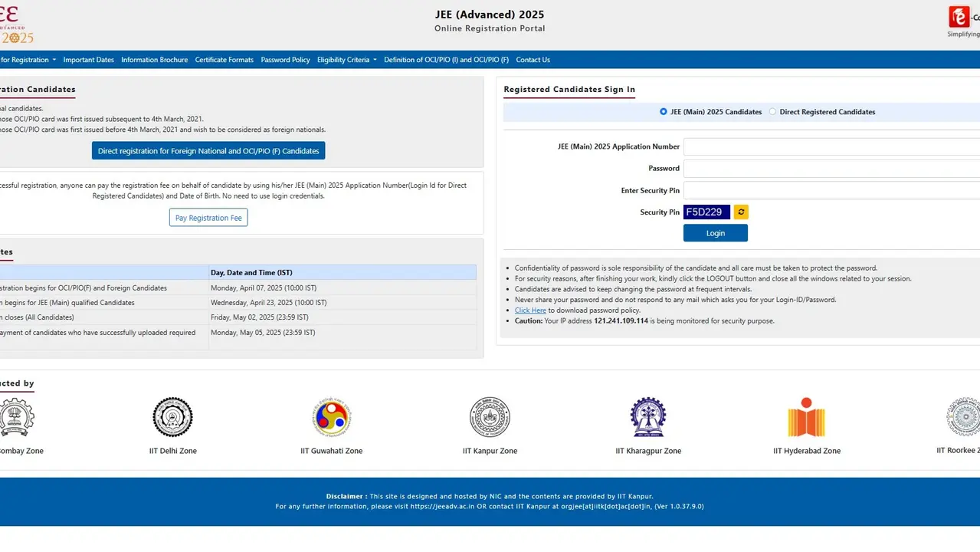The width and height of the screenshot is (980, 552).
Task: Select the JEE (Main) 2025 Candidates option
Action: (x=662, y=111)
